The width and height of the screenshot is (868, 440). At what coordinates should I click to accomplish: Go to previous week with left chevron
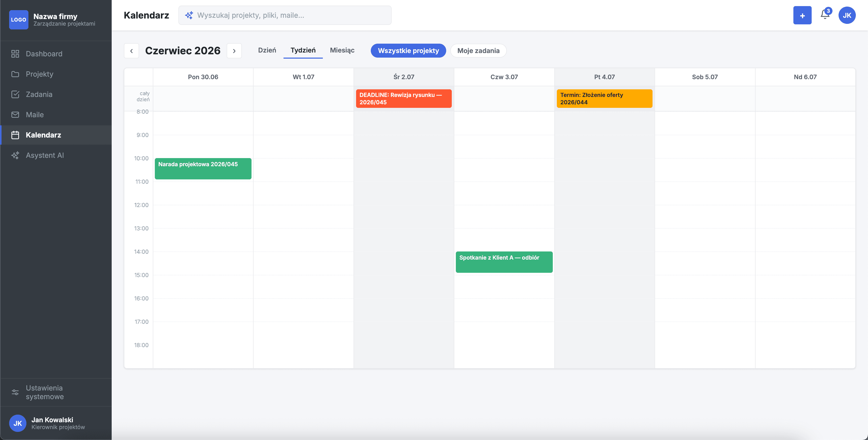coord(131,51)
